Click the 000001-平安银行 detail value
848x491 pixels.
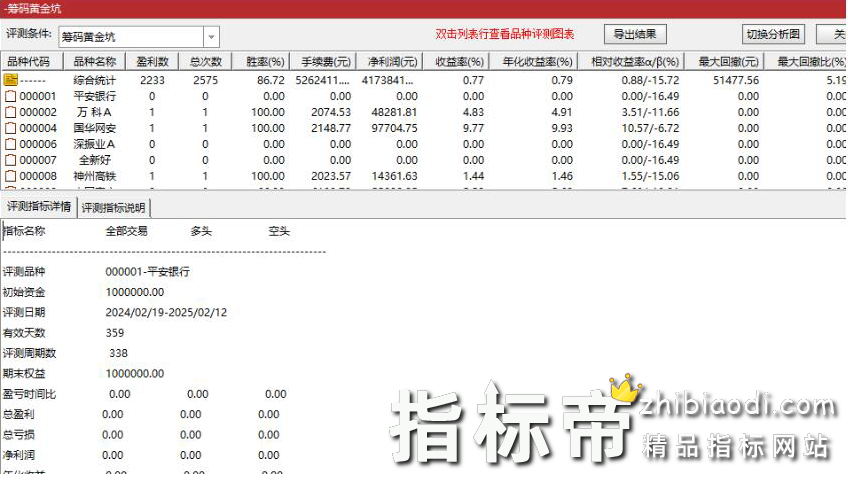pyautogui.click(x=148, y=271)
